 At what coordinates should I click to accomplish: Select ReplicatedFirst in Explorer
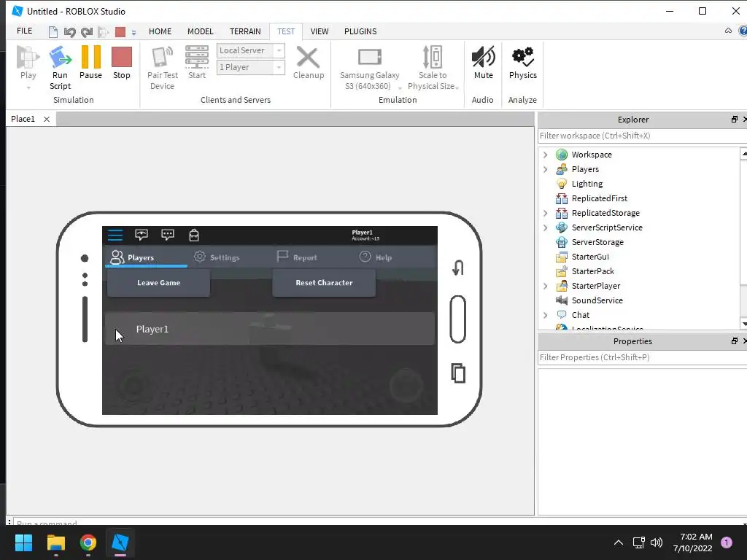[x=600, y=198]
